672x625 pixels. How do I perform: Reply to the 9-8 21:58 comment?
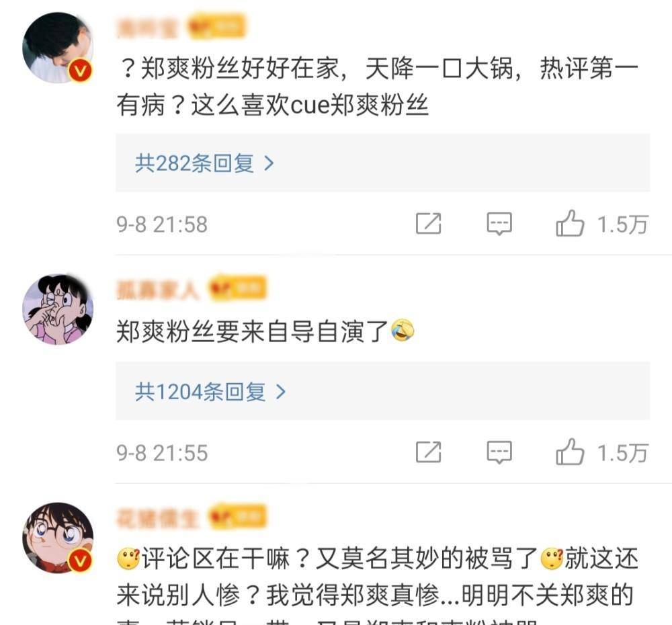pyautogui.click(x=499, y=224)
